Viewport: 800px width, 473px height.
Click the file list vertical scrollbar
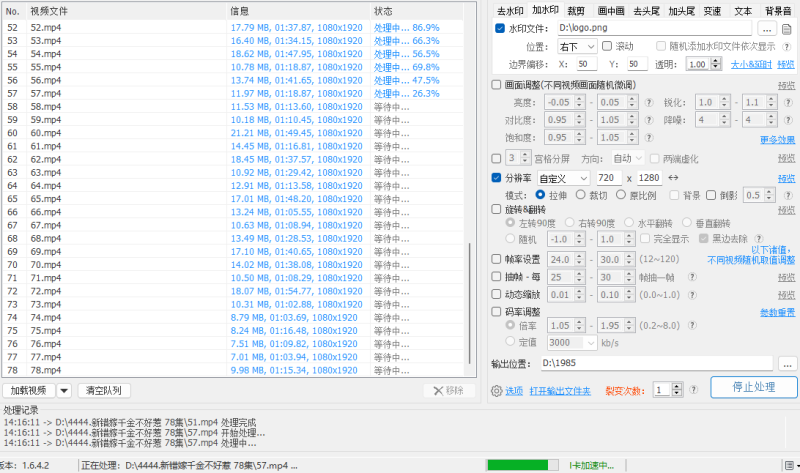pyautogui.click(x=470, y=300)
